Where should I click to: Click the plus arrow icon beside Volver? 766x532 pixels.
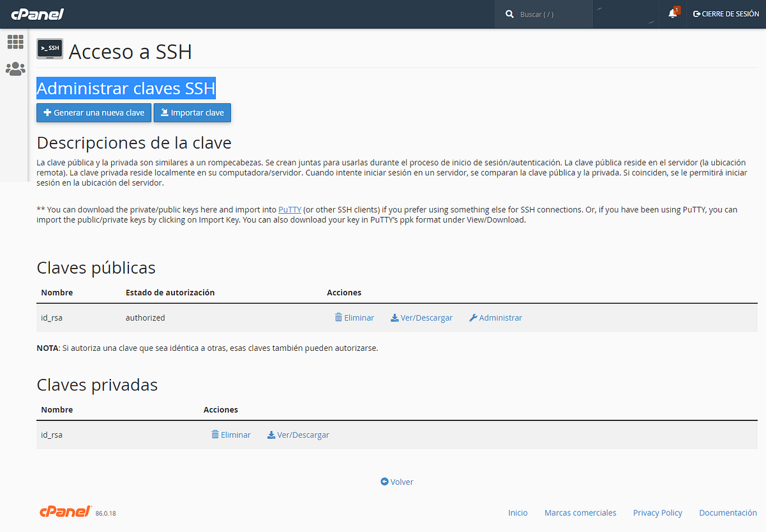click(384, 482)
